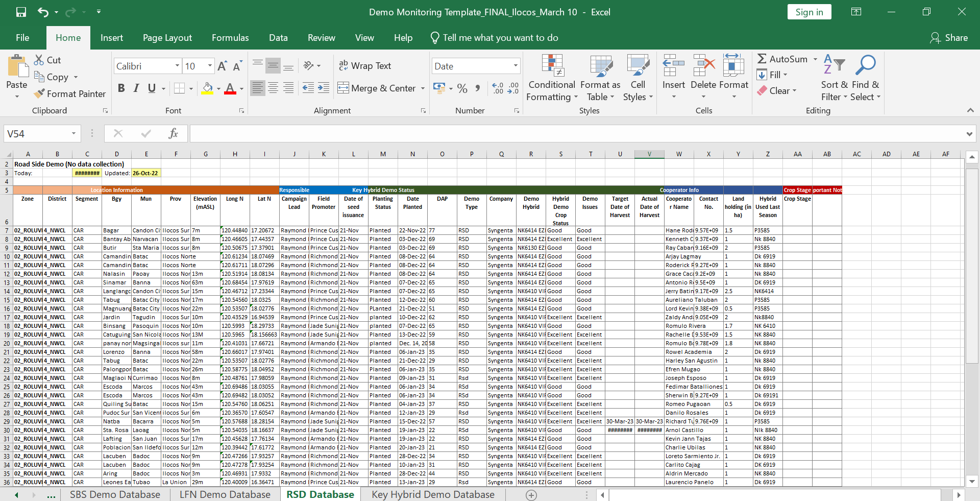The width and height of the screenshot is (980, 501).
Task: Click the Borders icon
Action: [x=179, y=88]
